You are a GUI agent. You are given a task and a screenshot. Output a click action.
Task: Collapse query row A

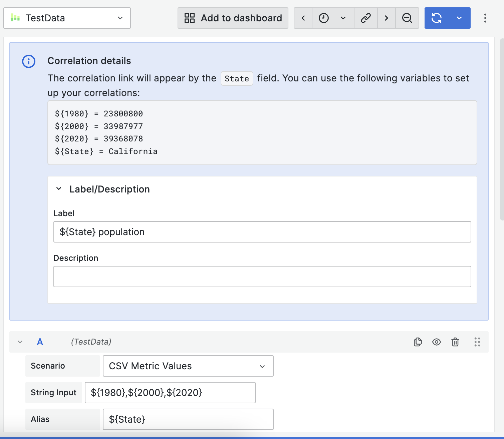pos(19,342)
